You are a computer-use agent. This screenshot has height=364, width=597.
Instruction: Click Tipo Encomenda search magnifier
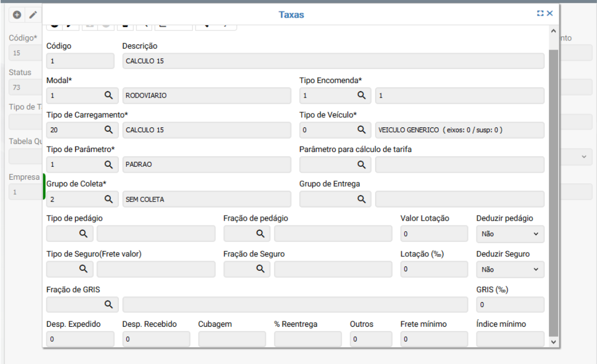coord(361,95)
